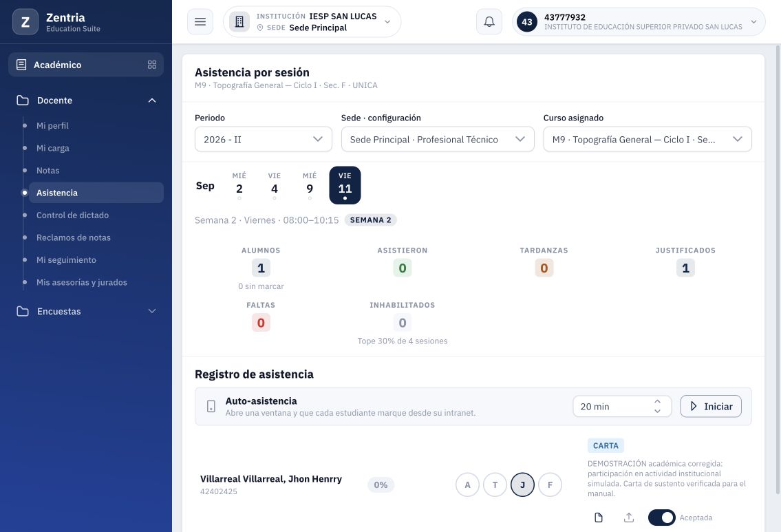Mark student as Falta (F)
This screenshot has width=781, height=532.
[x=550, y=485]
